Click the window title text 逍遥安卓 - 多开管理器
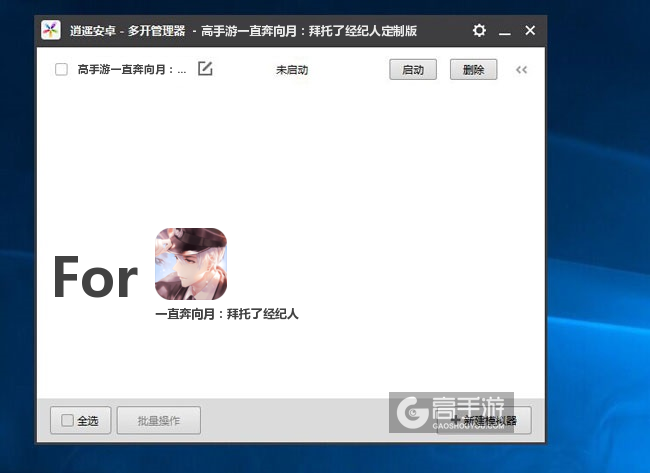This screenshot has height=473, width=650. 128,31
